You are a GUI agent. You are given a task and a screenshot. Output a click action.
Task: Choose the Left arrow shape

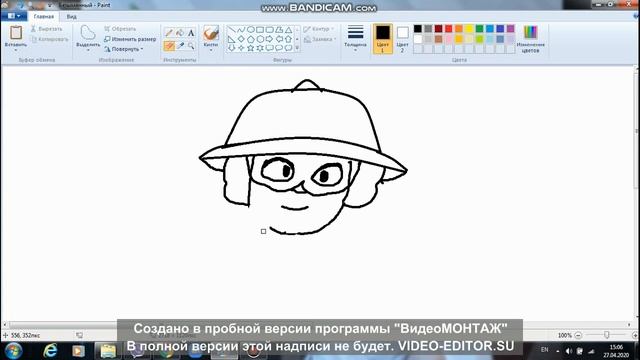click(279, 39)
